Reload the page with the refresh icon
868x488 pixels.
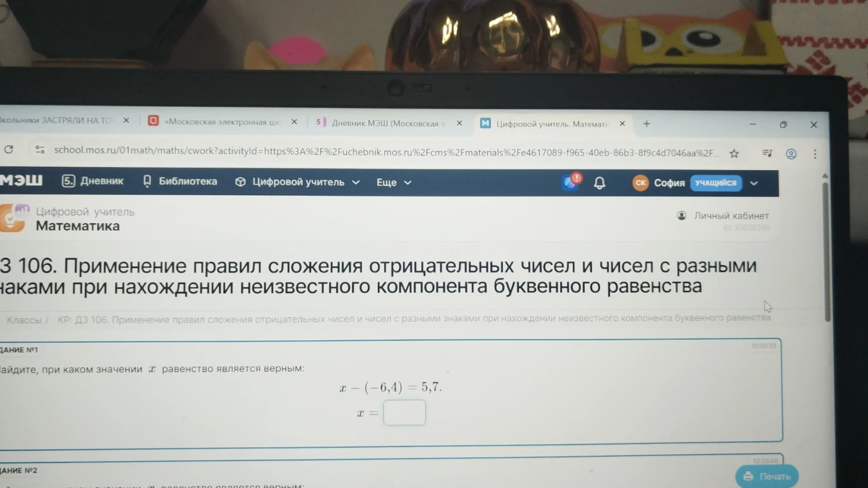(x=9, y=150)
